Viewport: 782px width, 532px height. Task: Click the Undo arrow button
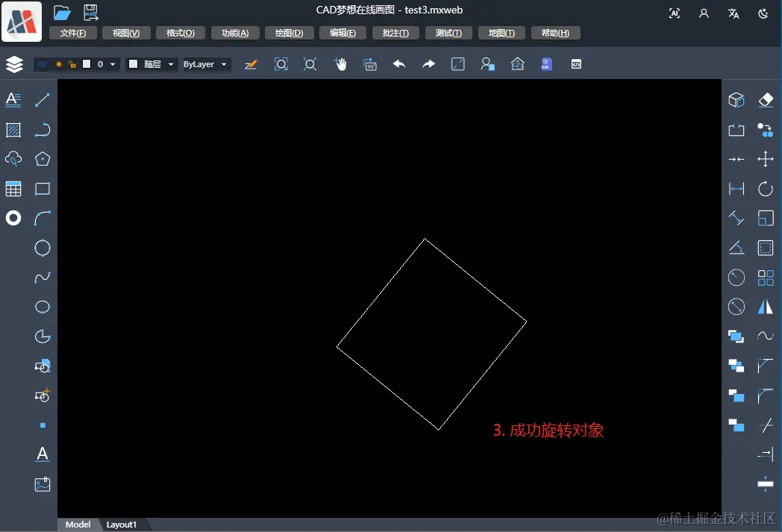(399, 64)
